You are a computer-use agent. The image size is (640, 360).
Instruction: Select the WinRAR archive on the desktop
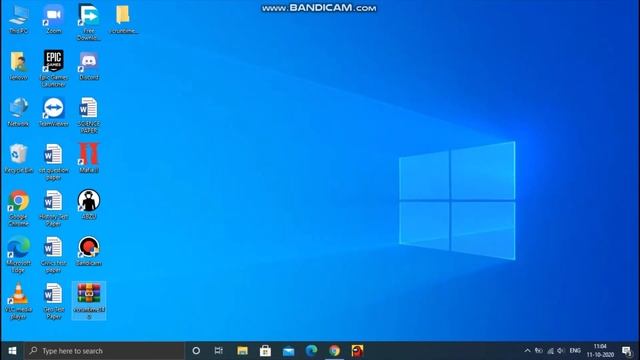coord(89,301)
